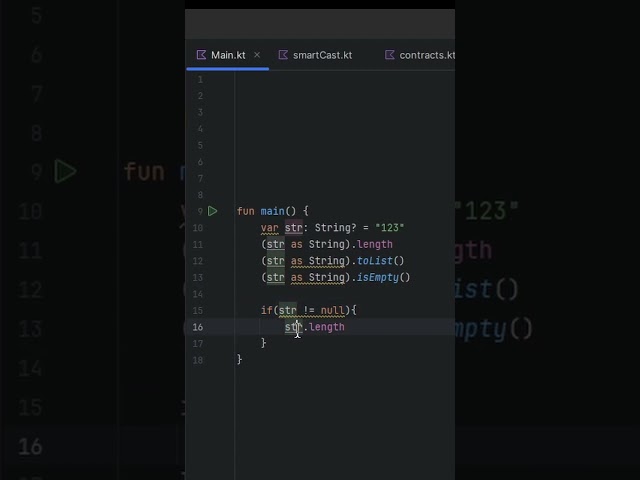
Task: Click 'as String' cast on line 12
Action: [x=318, y=261]
